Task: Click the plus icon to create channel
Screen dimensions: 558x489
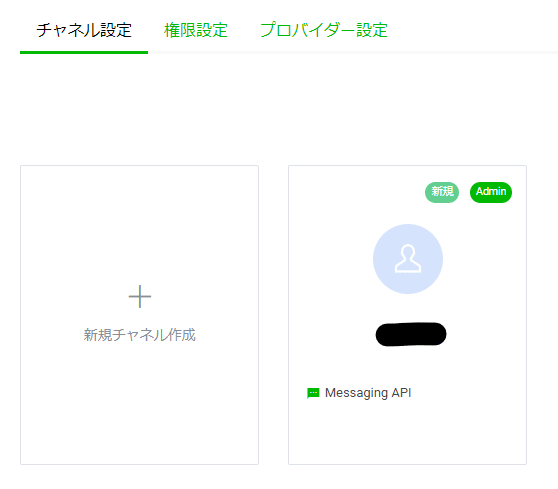Action: coord(140,296)
